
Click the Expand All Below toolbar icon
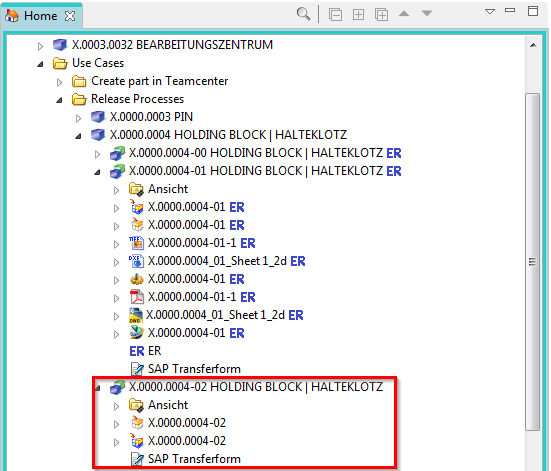click(381, 15)
